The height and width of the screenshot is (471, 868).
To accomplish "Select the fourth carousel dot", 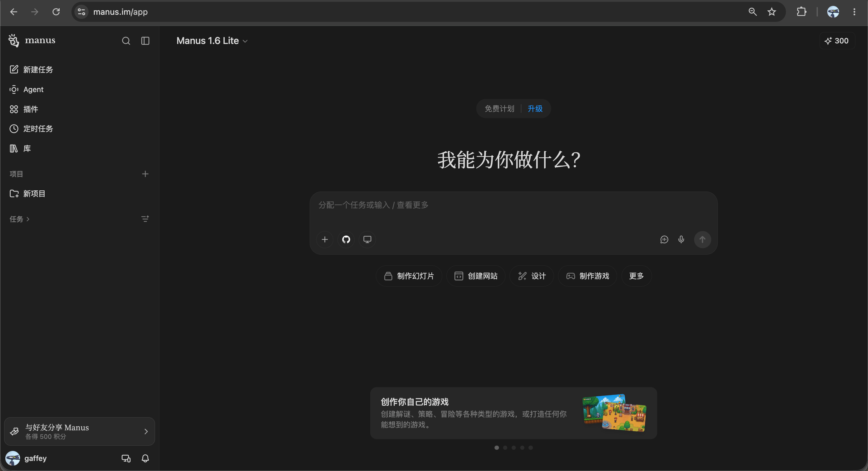I will tap(522, 448).
